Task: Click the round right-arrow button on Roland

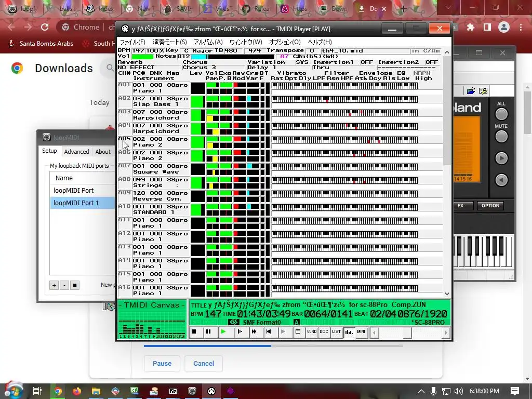Action: (x=501, y=158)
